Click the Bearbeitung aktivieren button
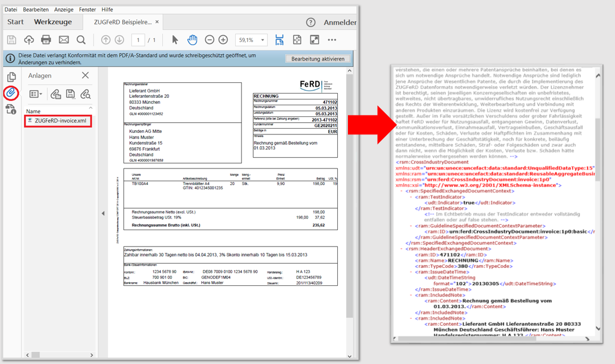615x364 pixels. click(x=318, y=59)
